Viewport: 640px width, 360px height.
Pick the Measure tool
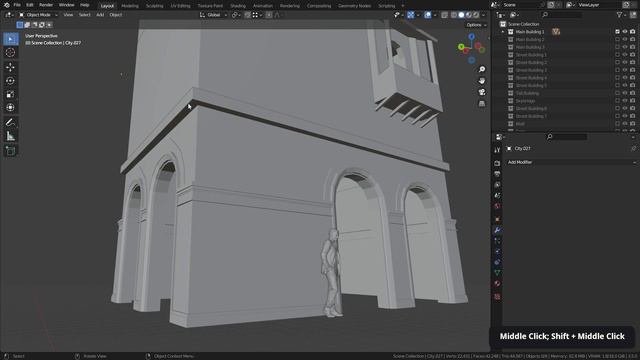click(11, 136)
